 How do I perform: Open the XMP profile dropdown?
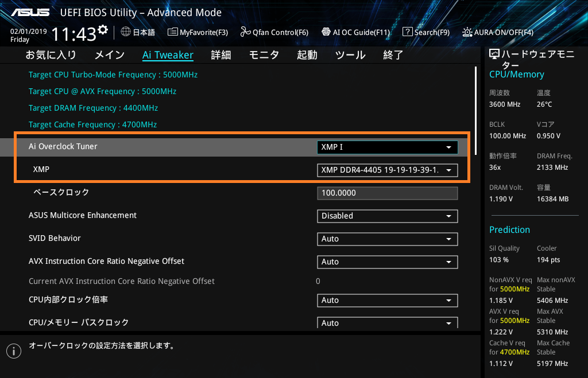(x=388, y=170)
